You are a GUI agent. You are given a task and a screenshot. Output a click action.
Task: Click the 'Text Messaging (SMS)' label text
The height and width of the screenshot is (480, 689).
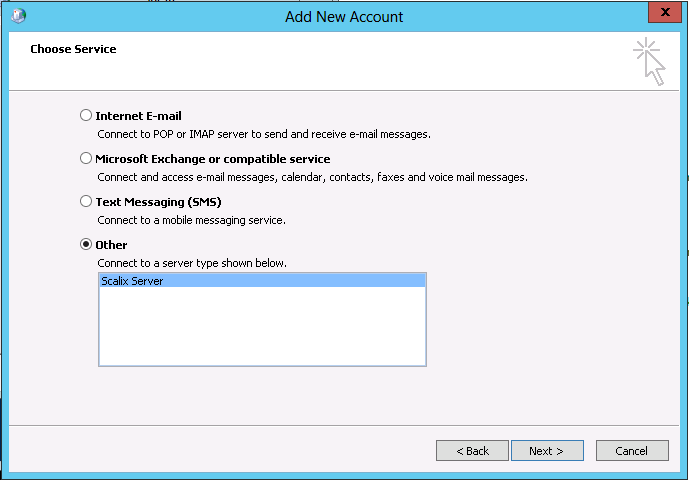pos(158,202)
